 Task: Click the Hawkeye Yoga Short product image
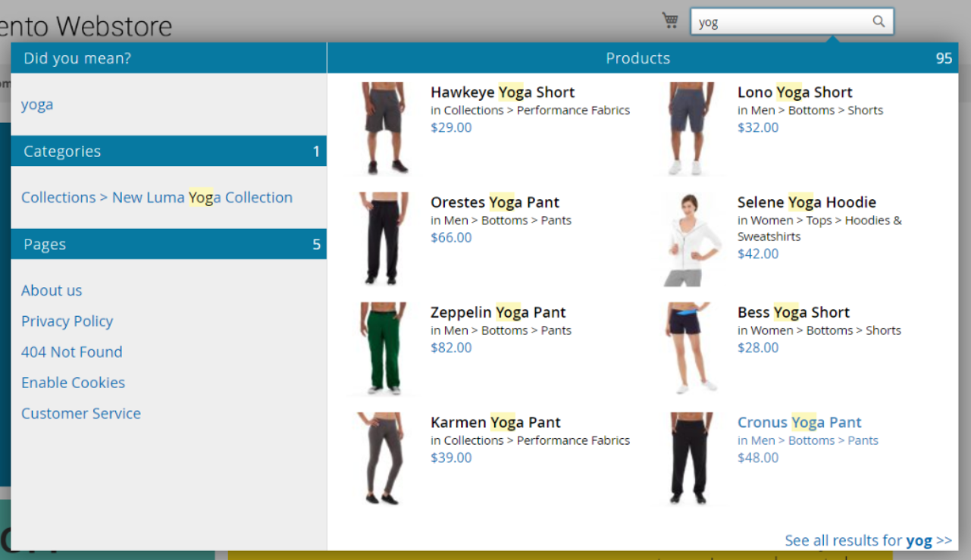coord(385,128)
